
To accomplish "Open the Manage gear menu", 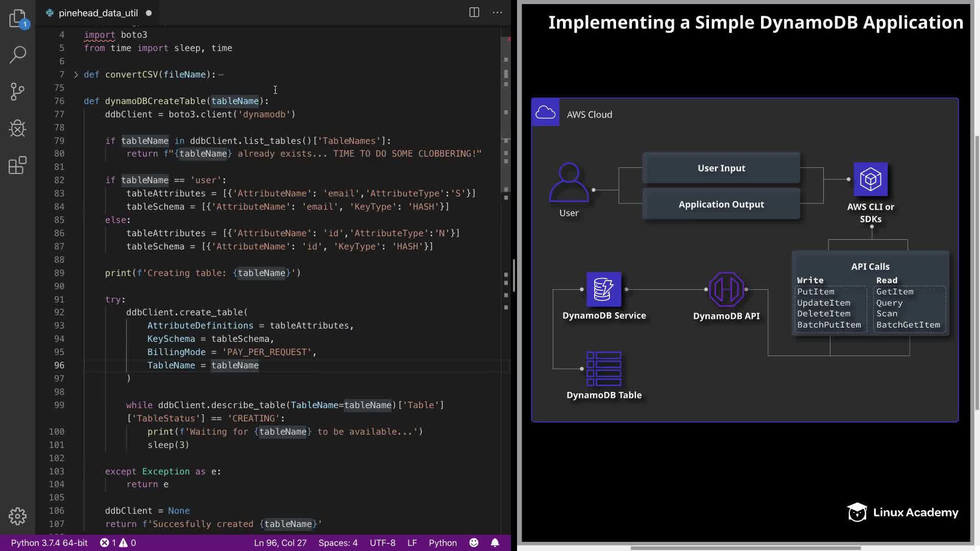I will [17, 516].
